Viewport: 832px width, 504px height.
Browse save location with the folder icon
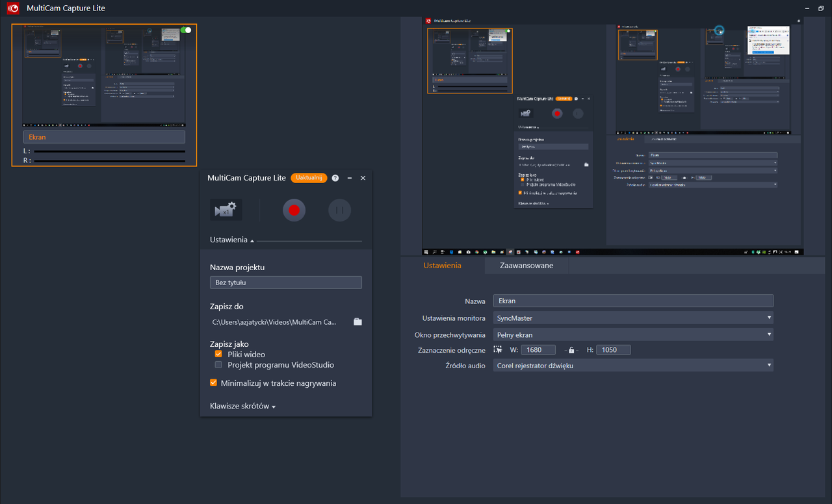click(357, 321)
